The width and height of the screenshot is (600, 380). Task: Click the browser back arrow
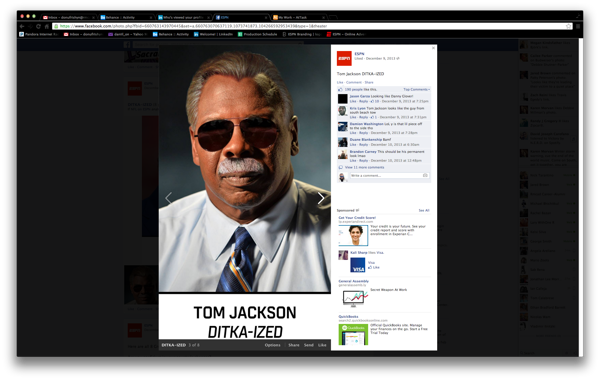22,26
